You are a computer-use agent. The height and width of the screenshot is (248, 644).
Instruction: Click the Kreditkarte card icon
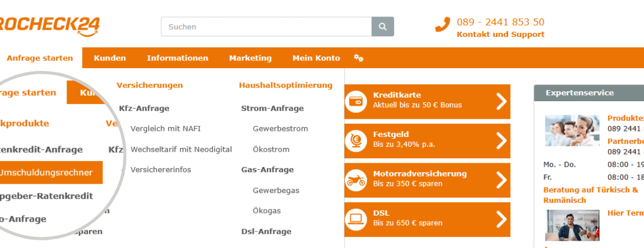[356, 101]
